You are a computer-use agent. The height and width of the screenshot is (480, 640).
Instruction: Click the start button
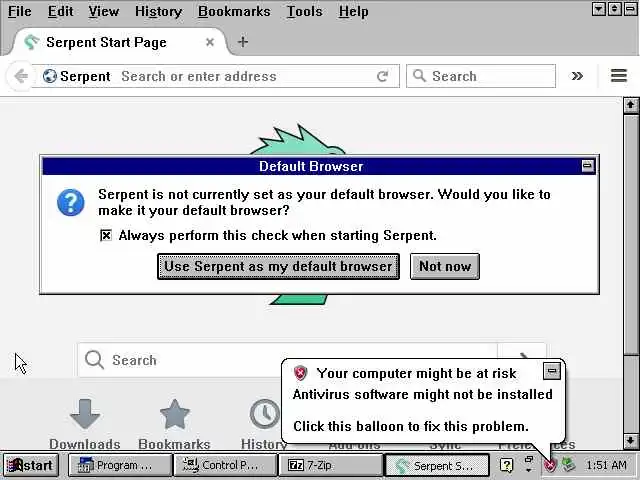click(x=31, y=465)
